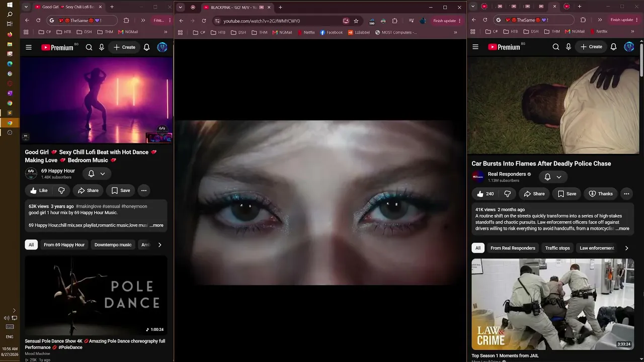Open 69 Happy Hour notification preferences dropdown
Screen dimensions: 644x362
(97, 173)
